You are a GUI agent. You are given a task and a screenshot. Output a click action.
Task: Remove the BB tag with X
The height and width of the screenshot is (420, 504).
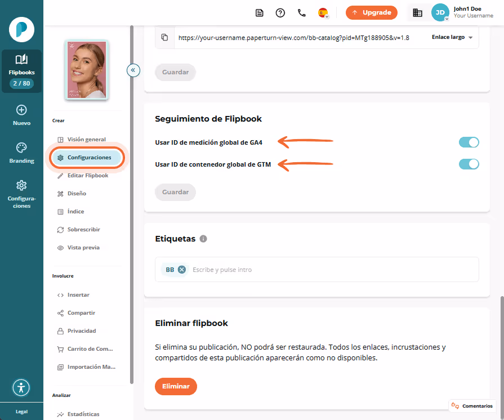click(182, 270)
